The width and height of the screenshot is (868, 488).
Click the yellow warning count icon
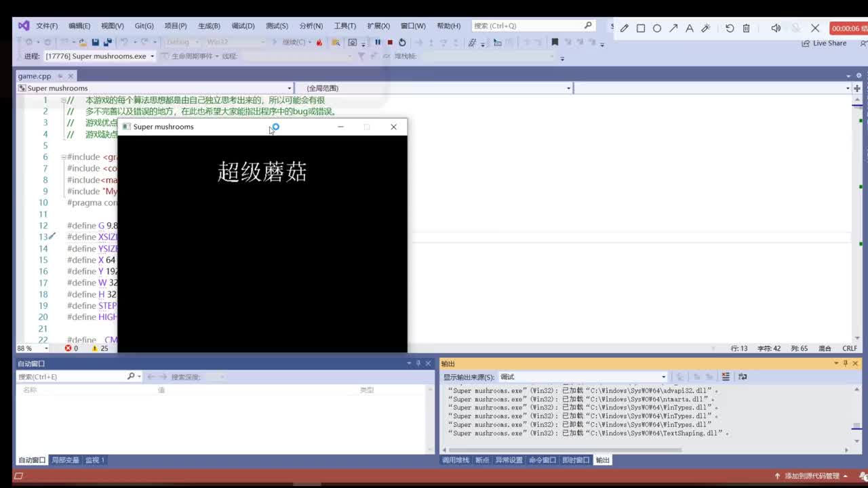pos(95,348)
